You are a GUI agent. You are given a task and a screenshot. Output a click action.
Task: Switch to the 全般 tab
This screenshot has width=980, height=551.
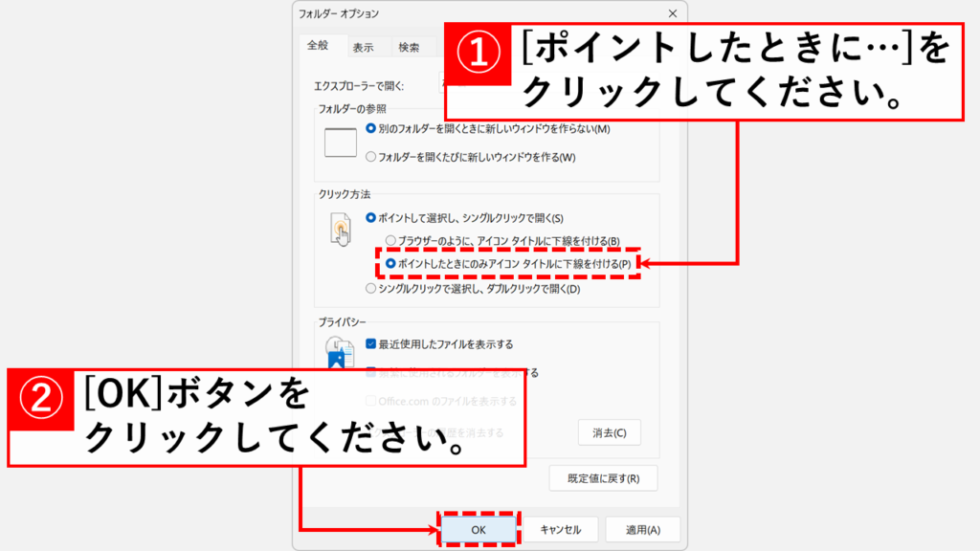point(318,46)
